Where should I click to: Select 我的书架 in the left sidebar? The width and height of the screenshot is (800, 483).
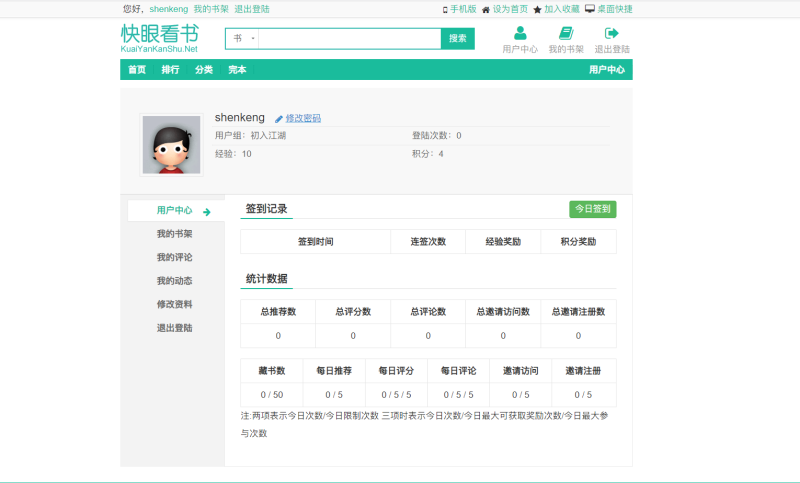point(174,234)
